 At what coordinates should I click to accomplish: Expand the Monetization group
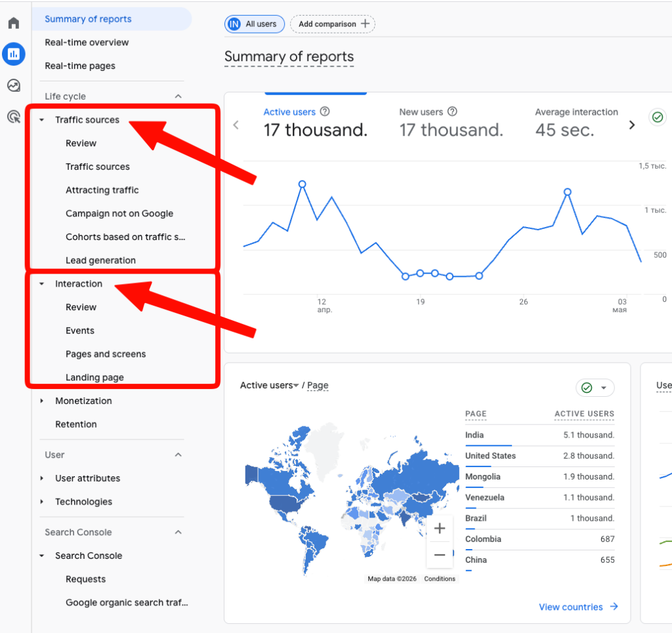[x=41, y=401]
